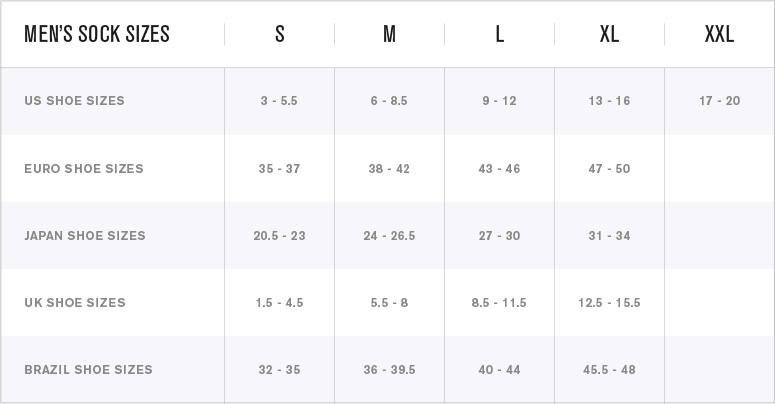This screenshot has height=404, width=775.
Task: Choose the XL size column header
Action: click(x=609, y=34)
